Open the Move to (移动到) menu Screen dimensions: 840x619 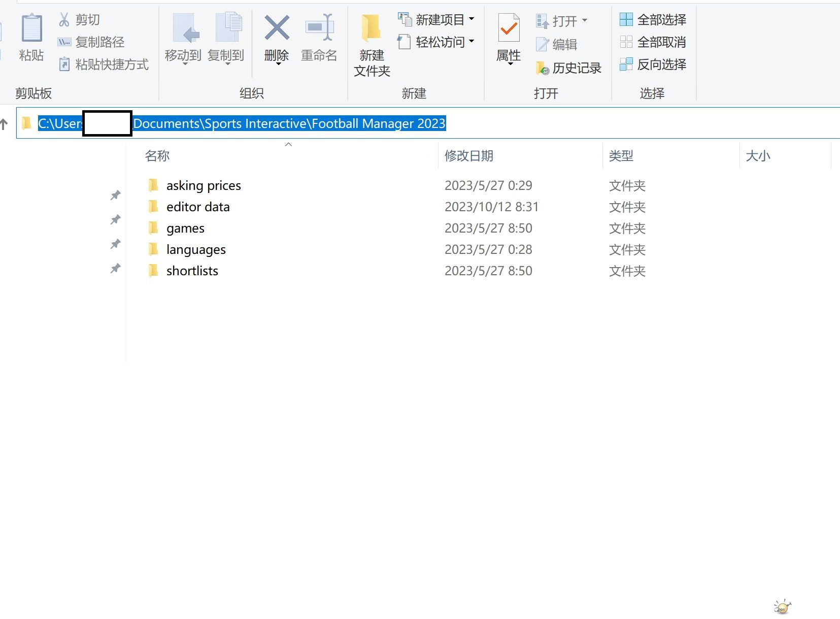click(183, 39)
